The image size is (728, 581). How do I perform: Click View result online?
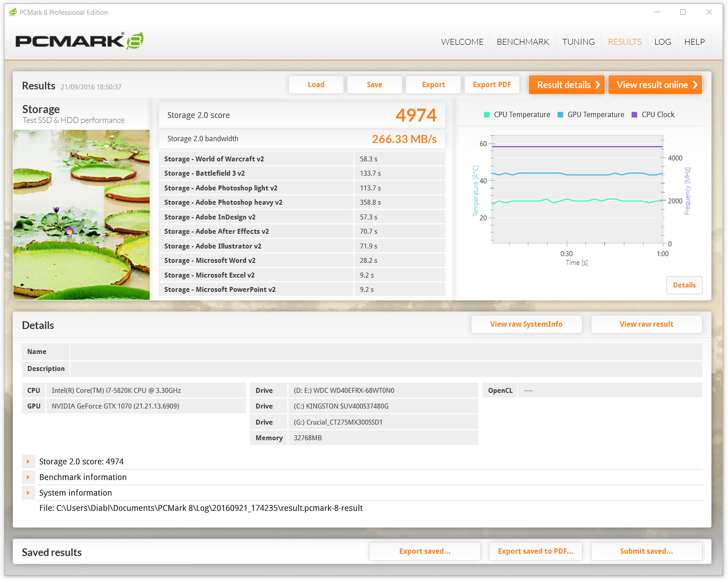(655, 84)
